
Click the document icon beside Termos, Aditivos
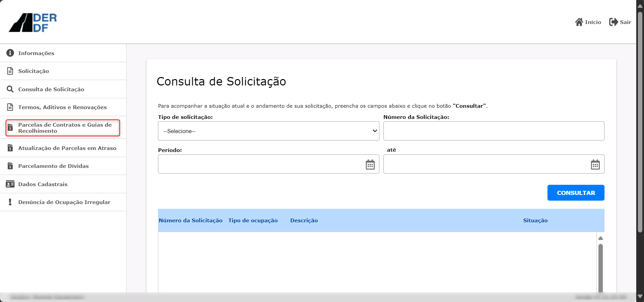pos(10,107)
